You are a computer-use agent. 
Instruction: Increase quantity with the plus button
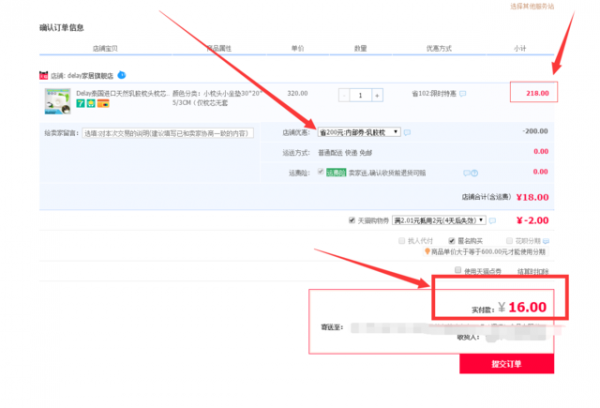click(377, 95)
